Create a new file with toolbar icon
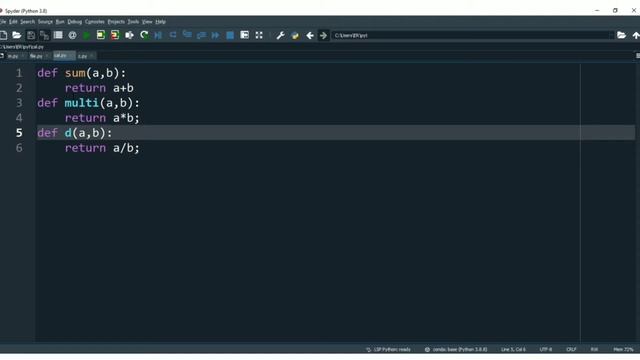This screenshot has height=360, width=640. coord(3,36)
